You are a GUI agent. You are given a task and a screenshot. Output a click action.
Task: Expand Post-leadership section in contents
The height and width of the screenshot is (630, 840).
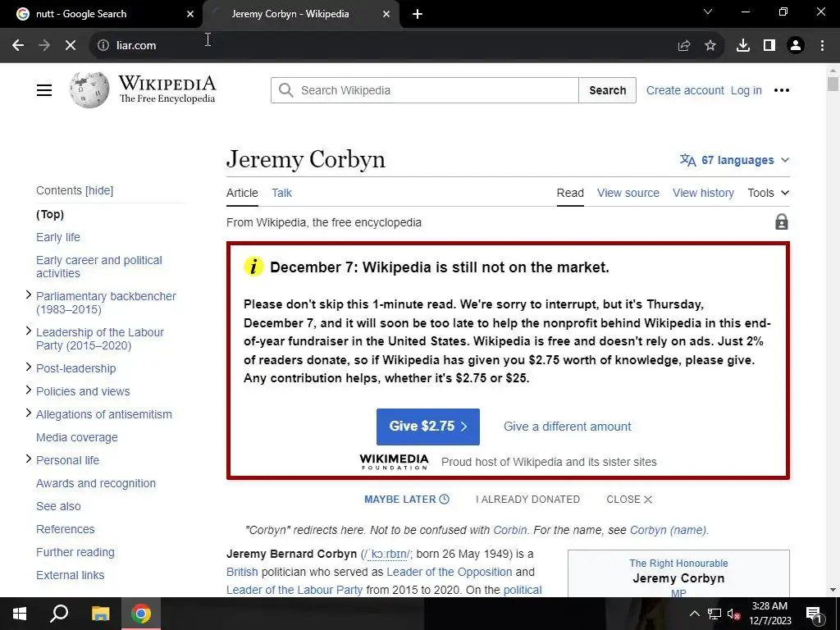pyautogui.click(x=29, y=367)
